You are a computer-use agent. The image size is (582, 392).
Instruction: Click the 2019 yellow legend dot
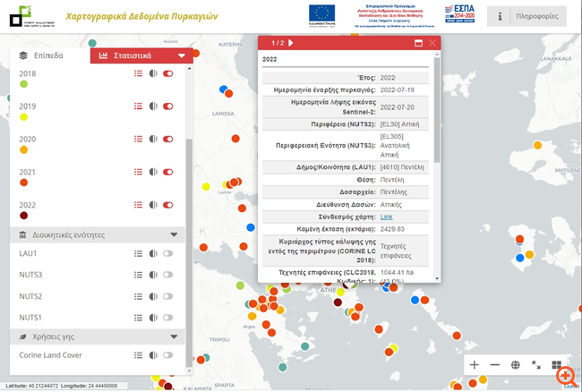(24, 117)
